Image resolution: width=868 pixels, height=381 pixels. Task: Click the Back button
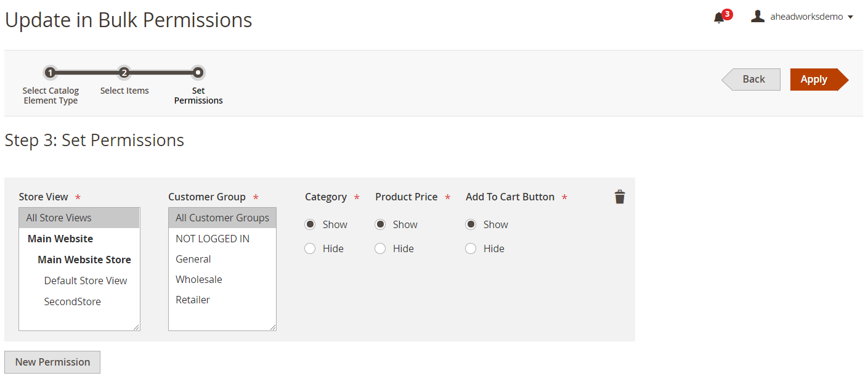coord(751,80)
